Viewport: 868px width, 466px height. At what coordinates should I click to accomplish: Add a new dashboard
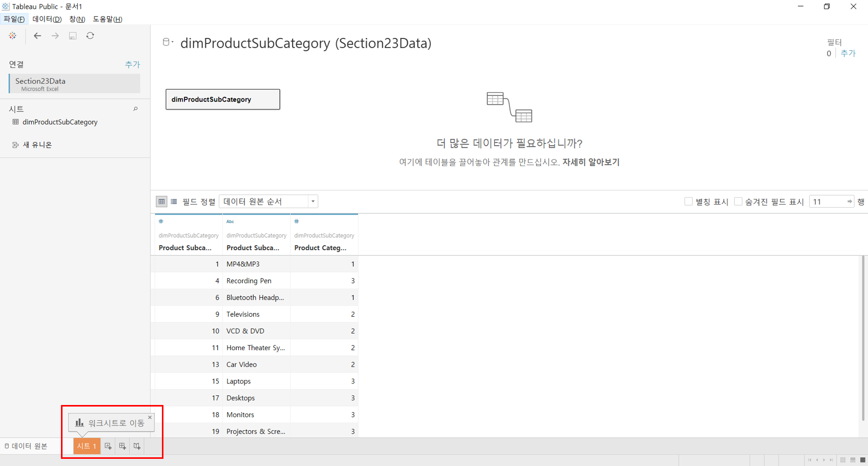122,447
